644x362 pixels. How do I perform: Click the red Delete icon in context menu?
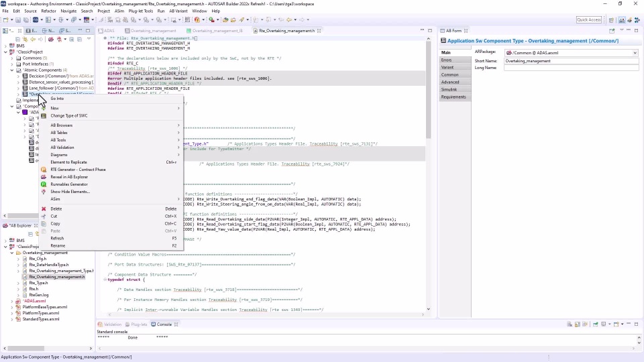pos(44,208)
